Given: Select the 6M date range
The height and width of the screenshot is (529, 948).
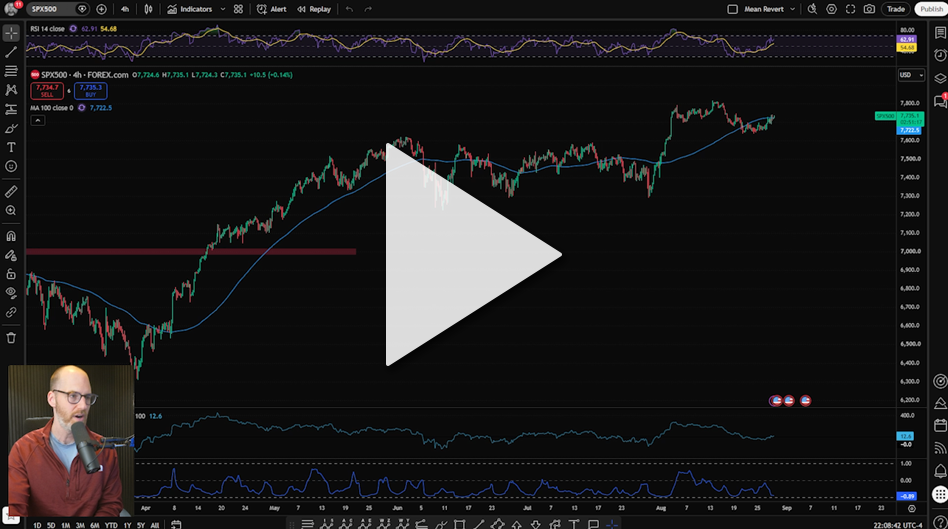Looking at the screenshot, I should click(95, 525).
